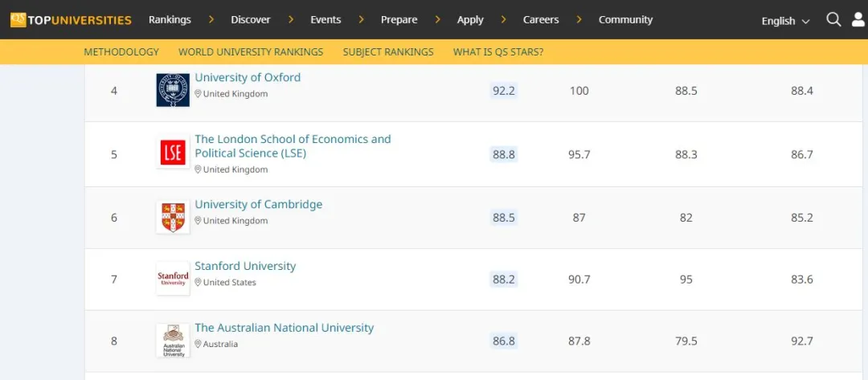Open the Prepare menu

point(399,20)
